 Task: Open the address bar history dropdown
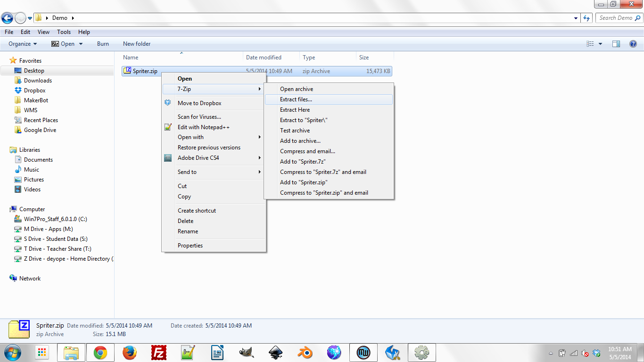click(x=576, y=18)
